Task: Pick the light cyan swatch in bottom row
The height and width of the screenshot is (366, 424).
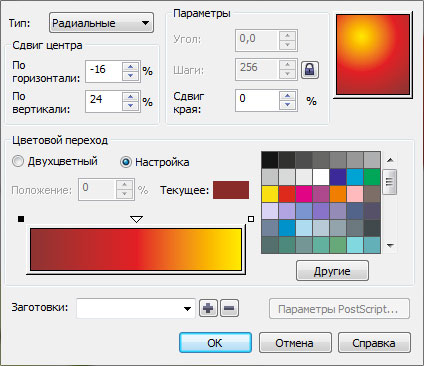Action: click(355, 245)
